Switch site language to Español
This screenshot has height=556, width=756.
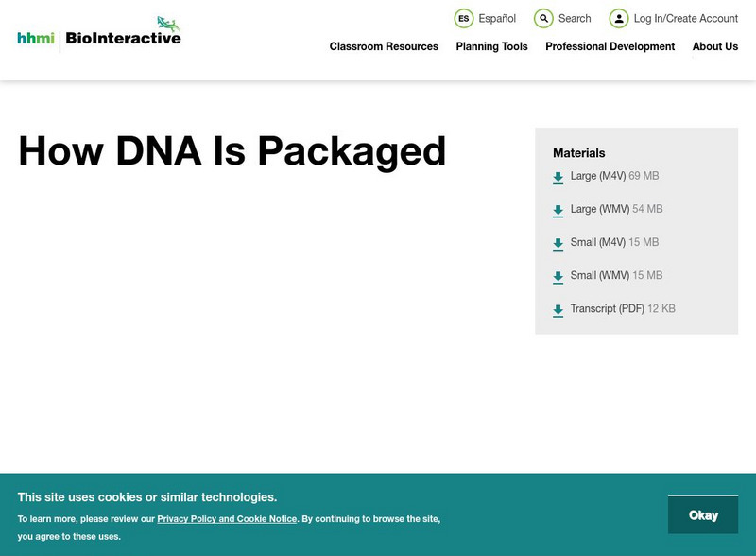498,18
